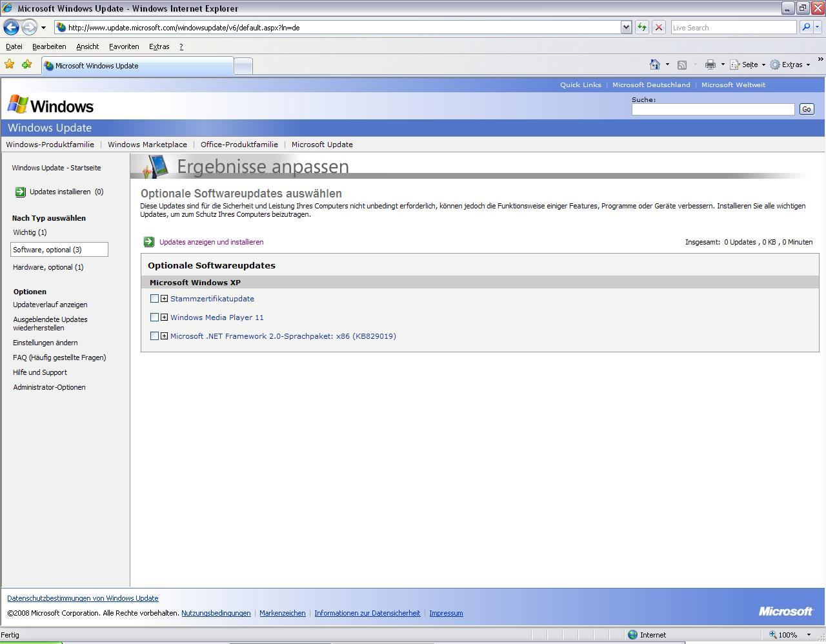Open Einstellungen ändern
Viewport: 826px width, 644px height.
tap(45, 343)
